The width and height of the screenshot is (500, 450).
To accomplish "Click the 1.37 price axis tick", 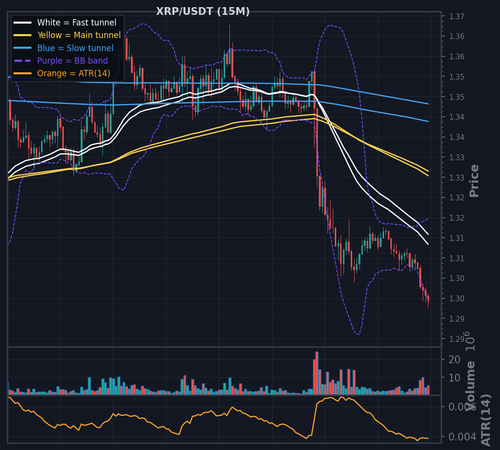I will [457, 16].
